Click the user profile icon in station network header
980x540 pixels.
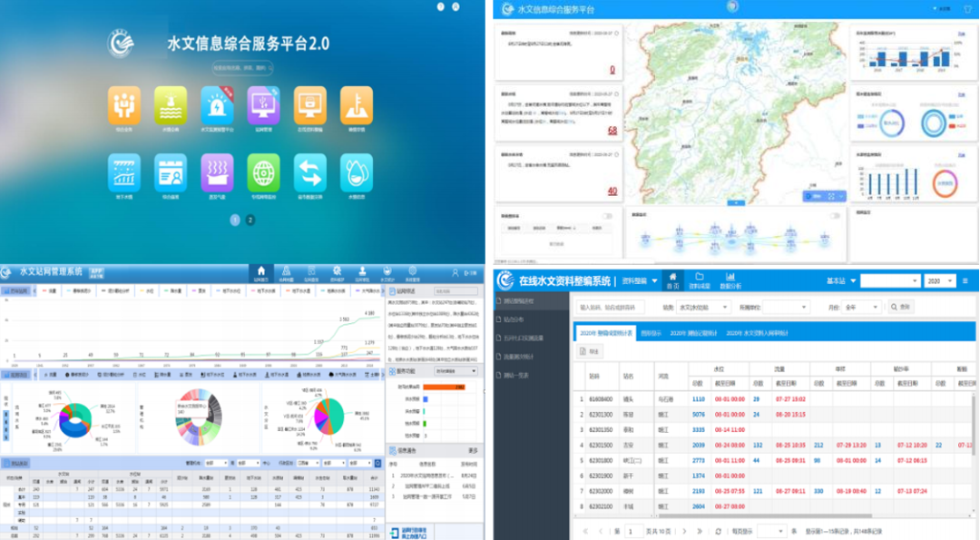[x=455, y=273]
